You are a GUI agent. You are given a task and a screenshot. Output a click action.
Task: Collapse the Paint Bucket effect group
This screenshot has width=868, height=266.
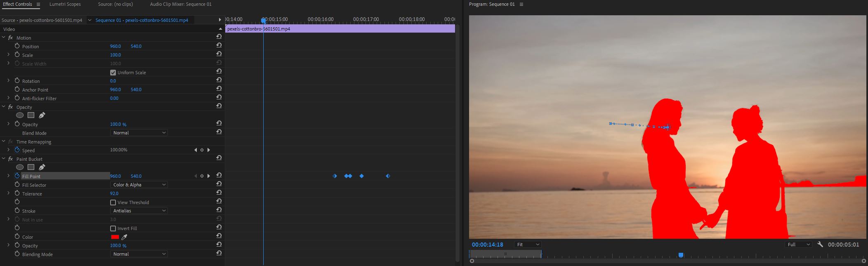click(4, 159)
